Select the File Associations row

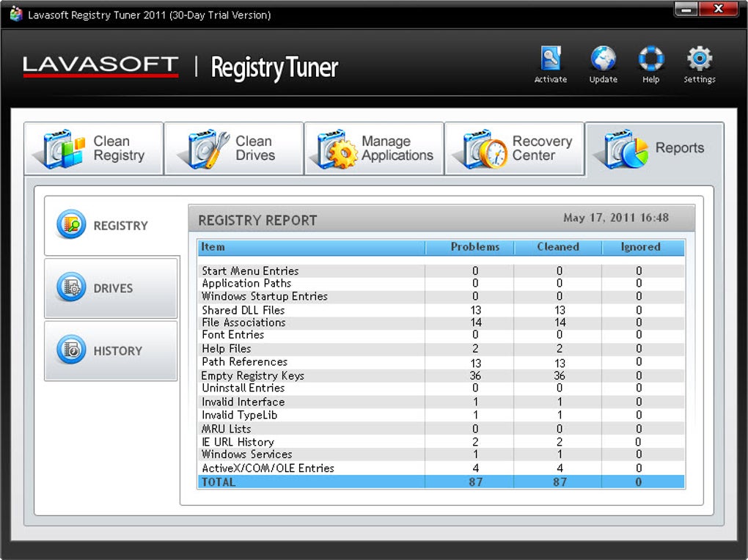pos(441,323)
